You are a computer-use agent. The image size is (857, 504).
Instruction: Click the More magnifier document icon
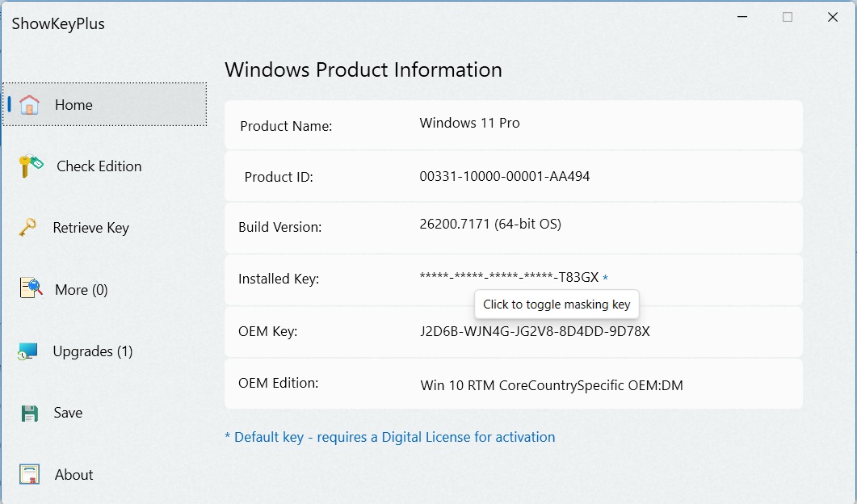(31, 288)
